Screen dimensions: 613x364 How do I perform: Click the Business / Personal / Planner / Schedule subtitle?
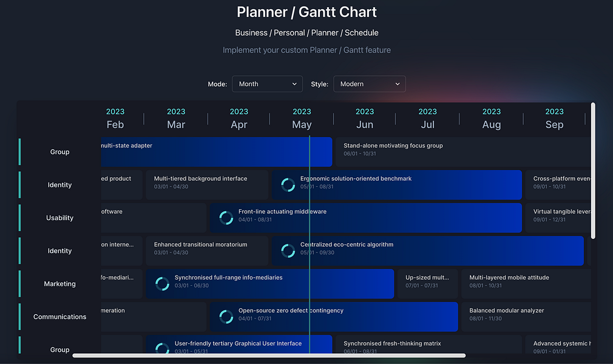[306, 33]
